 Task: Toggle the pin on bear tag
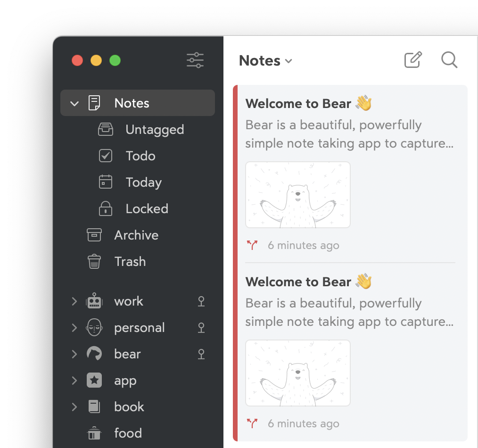(x=201, y=354)
